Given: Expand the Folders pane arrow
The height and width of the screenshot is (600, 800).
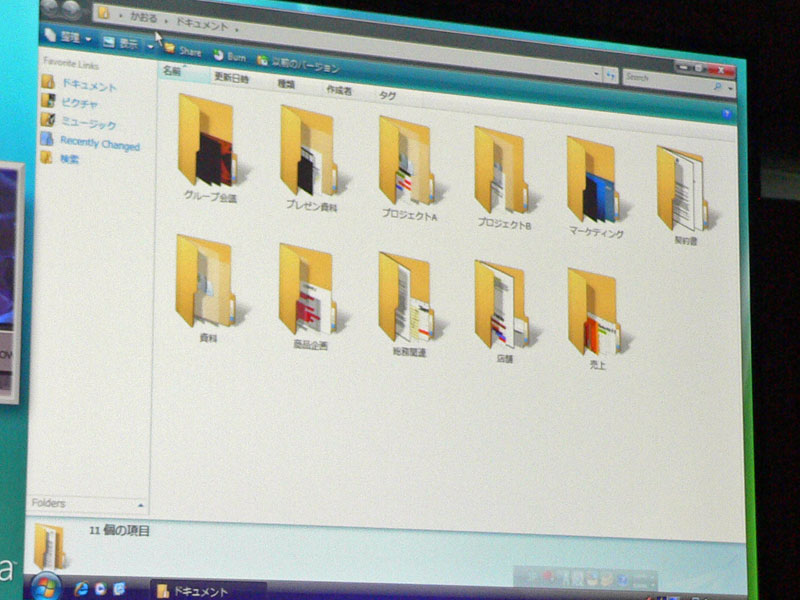Looking at the screenshot, I should (141, 505).
